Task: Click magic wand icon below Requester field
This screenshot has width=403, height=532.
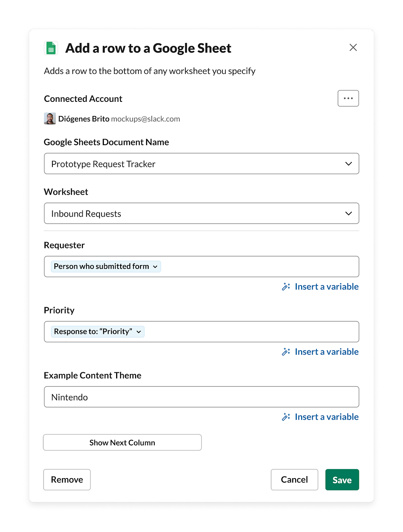Action: pos(286,287)
